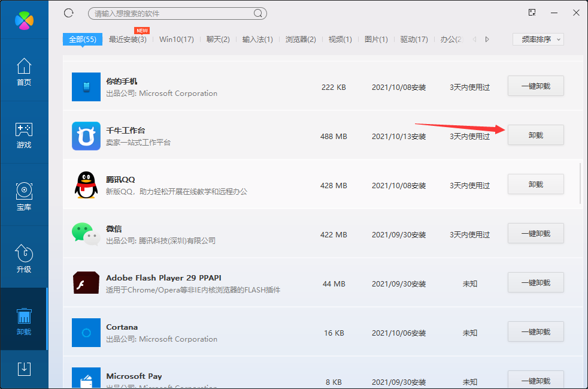Select the 腾讯QQ name text

point(120,179)
